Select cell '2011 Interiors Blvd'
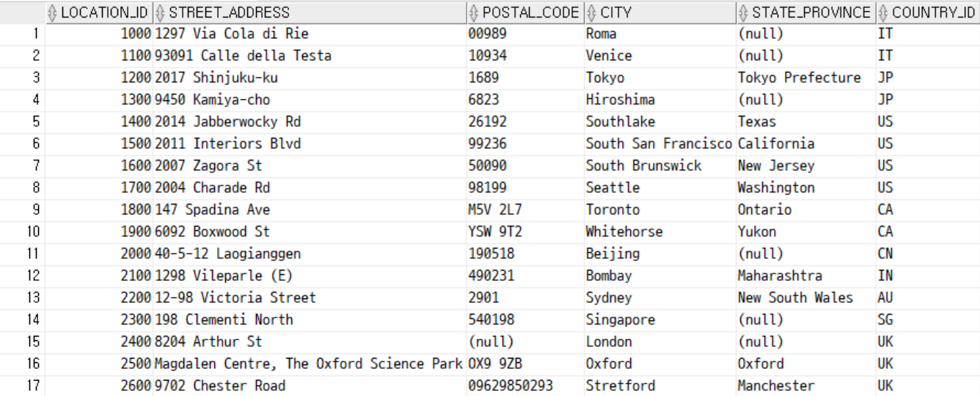 (310, 144)
